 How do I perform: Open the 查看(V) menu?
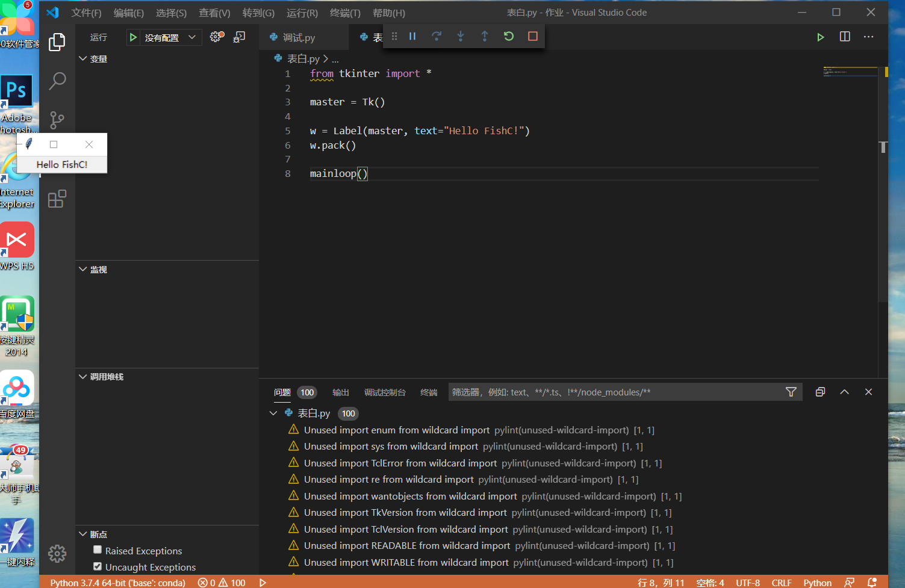pyautogui.click(x=214, y=13)
